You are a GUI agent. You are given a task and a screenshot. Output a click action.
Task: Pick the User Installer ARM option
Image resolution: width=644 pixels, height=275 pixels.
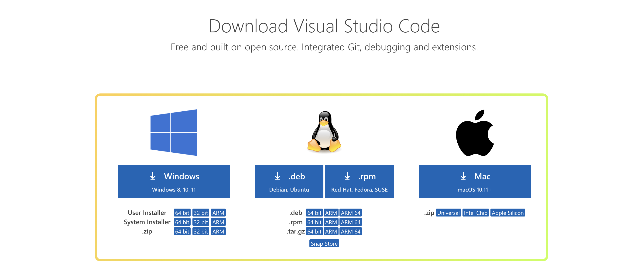218,213
